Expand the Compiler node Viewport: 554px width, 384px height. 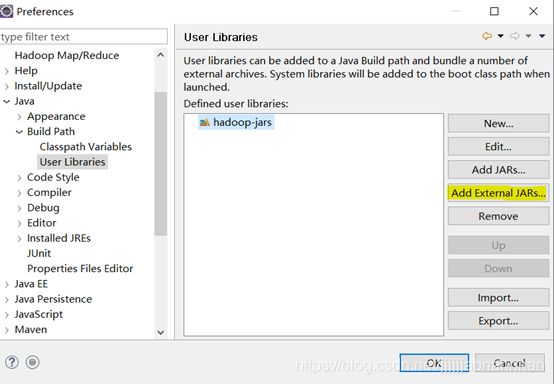(x=19, y=193)
